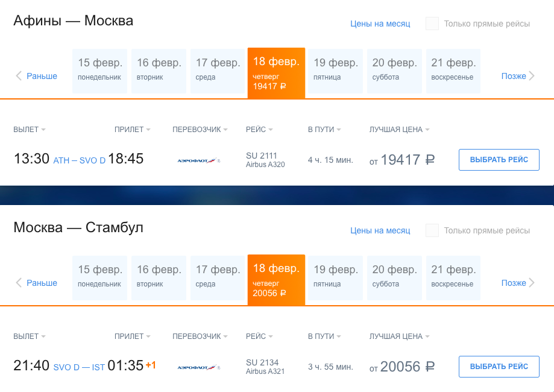Click right chevron beside Позже in Москва — Стамбул
The image size is (554, 392).
click(x=532, y=282)
